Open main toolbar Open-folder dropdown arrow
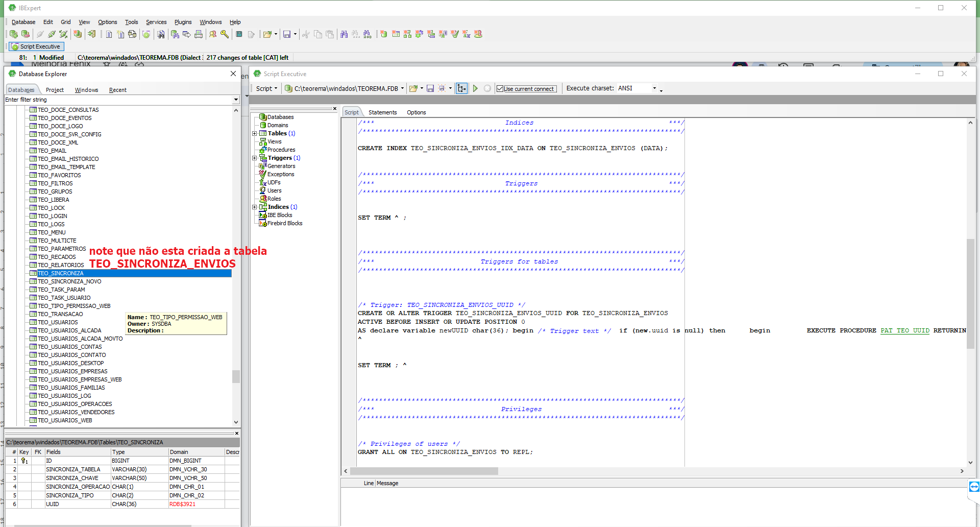 (276, 34)
